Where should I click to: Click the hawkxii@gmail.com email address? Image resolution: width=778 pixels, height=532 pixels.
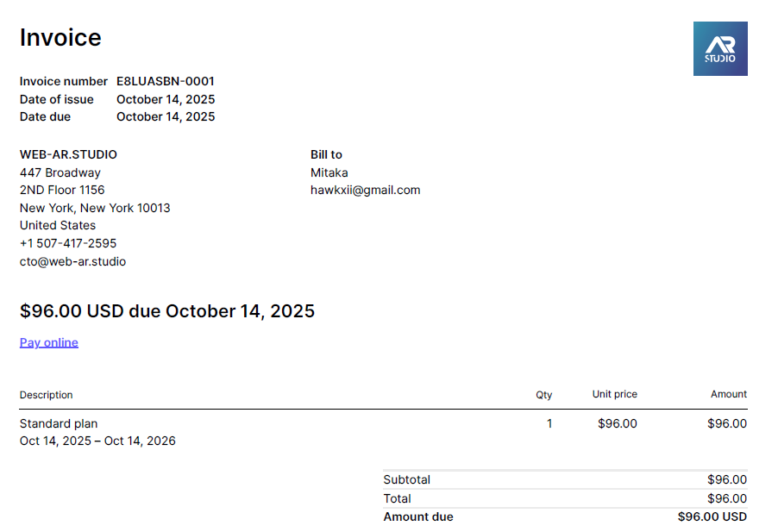pos(365,191)
